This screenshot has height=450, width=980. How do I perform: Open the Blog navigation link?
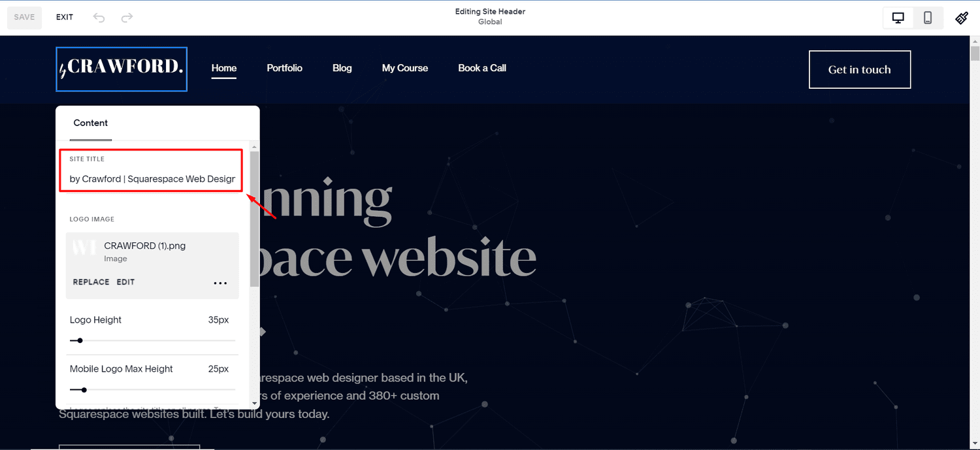(342, 68)
